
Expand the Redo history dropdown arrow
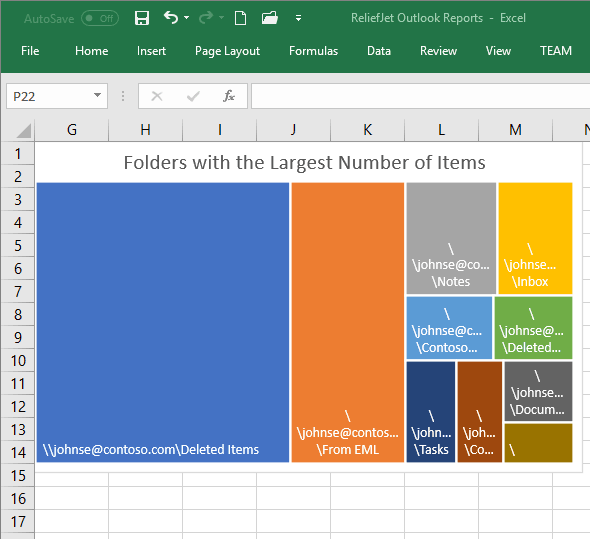[x=221, y=18]
